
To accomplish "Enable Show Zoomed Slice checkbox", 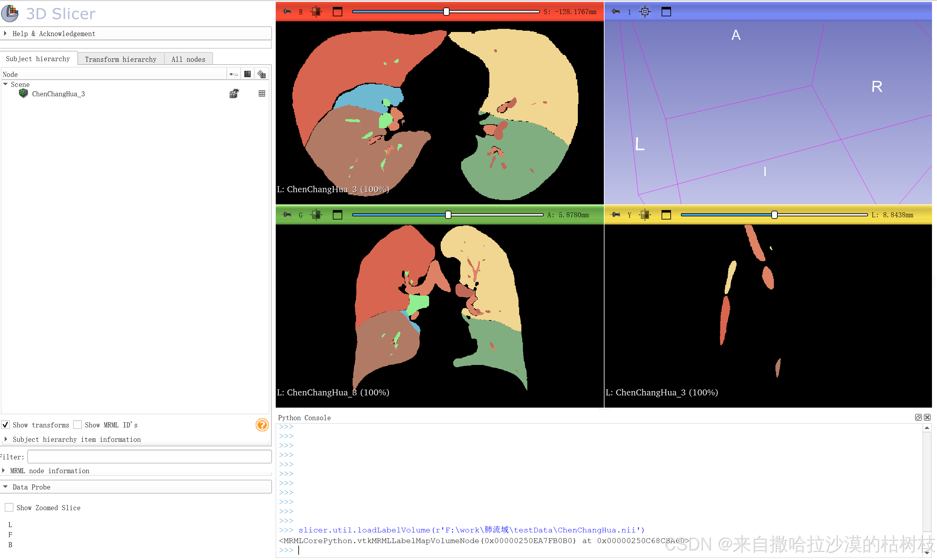I will click(x=9, y=508).
